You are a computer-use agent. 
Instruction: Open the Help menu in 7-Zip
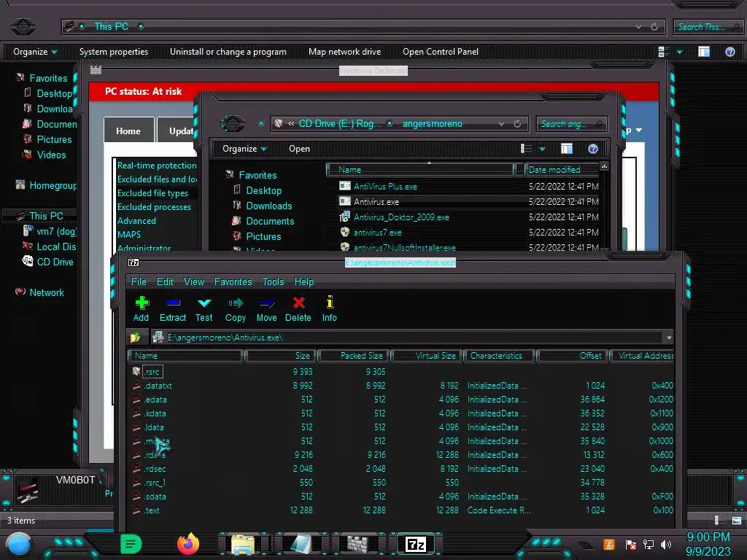pyautogui.click(x=304, y=282)
